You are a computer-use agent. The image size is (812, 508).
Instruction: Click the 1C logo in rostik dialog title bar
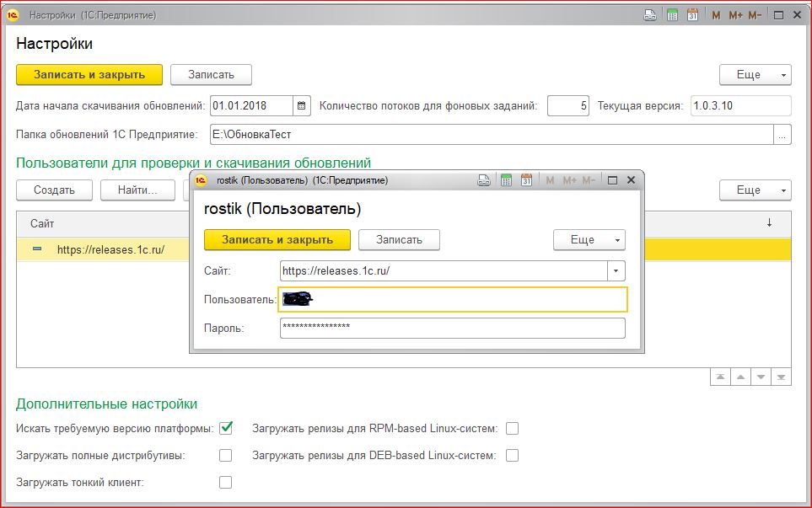pos(201,180)
